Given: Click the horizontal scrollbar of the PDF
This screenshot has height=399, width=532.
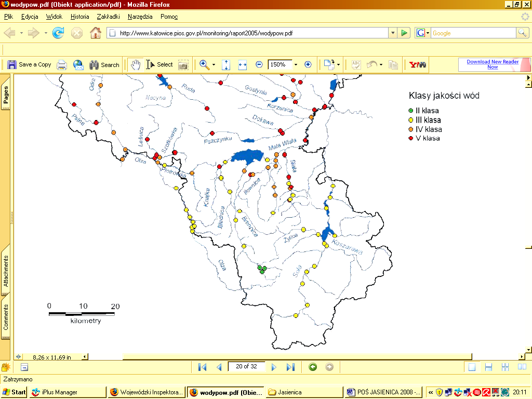Looking at the screenshot, I should (297, 356).
